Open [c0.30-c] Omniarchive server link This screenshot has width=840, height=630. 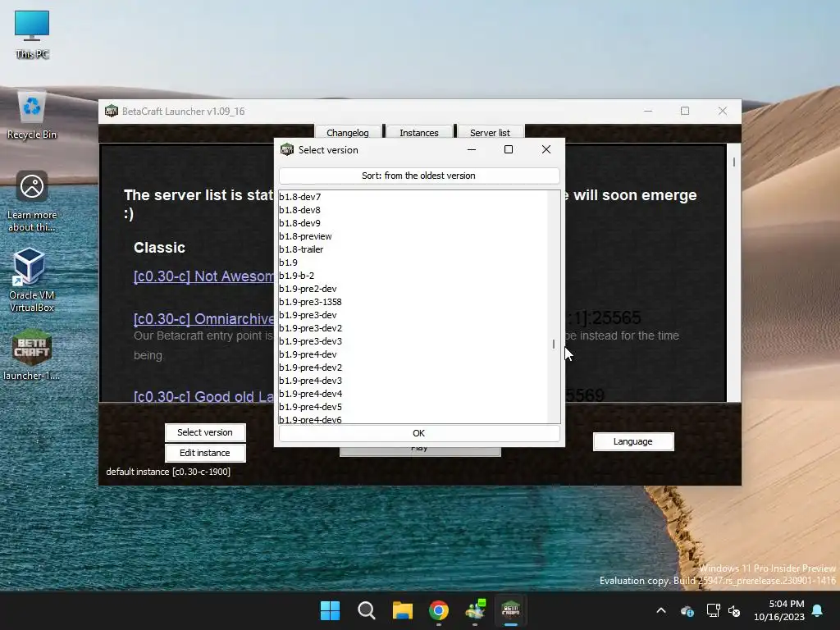point(203,319)
